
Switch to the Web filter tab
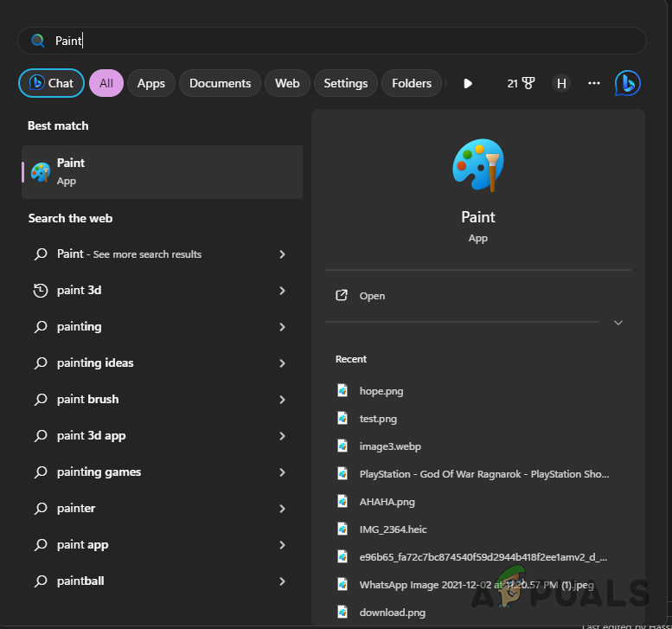coord(287,83)
